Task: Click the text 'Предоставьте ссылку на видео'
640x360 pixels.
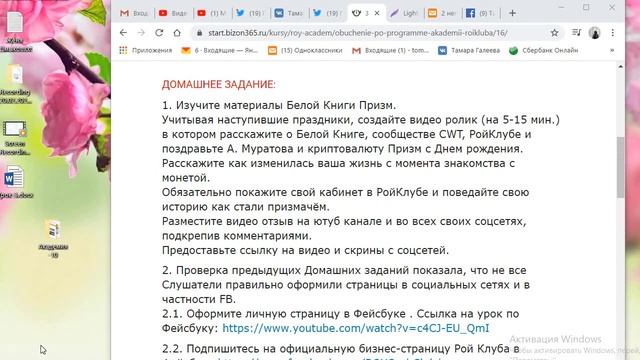Action: click(x=246, y=250)
